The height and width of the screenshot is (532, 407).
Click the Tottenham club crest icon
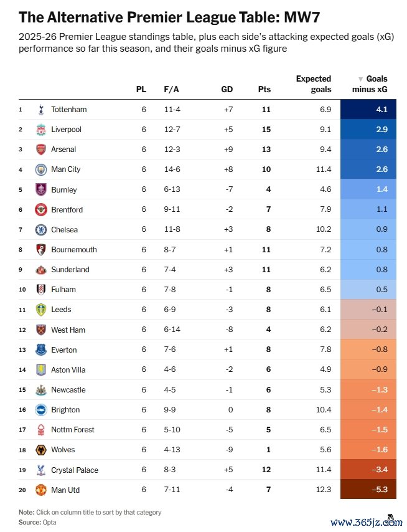[41, 110]
